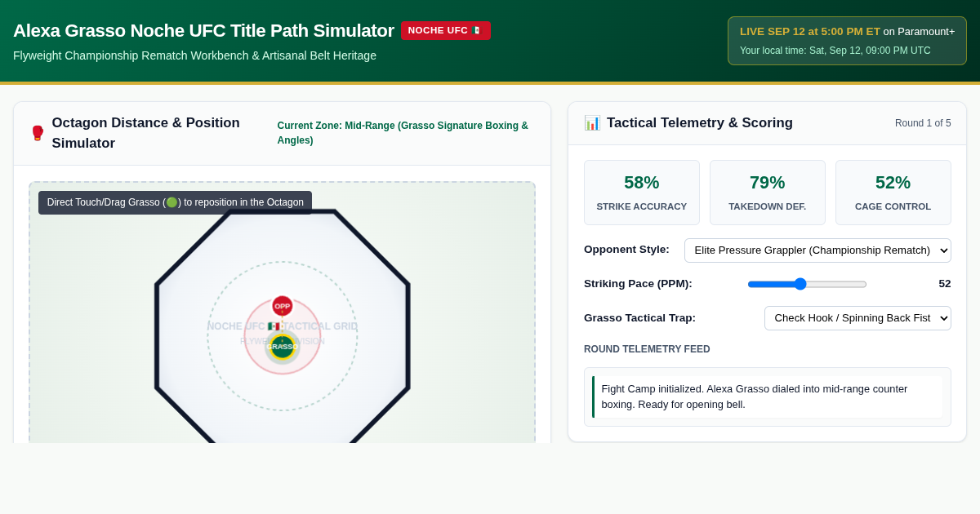This screenshot has width=980, height=514.
Task: Click the "Round 1 of 5" indicator
Action: pos(923,123)
